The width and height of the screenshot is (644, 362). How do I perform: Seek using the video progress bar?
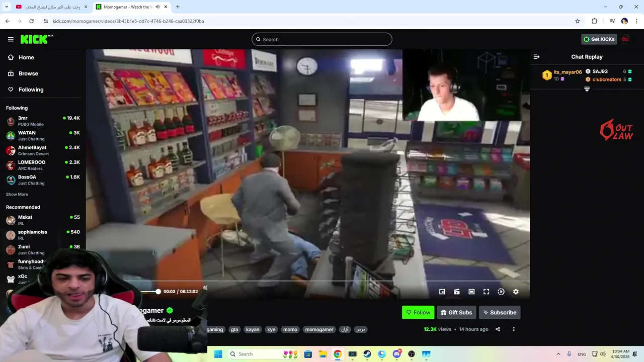(x=307, y=282)
